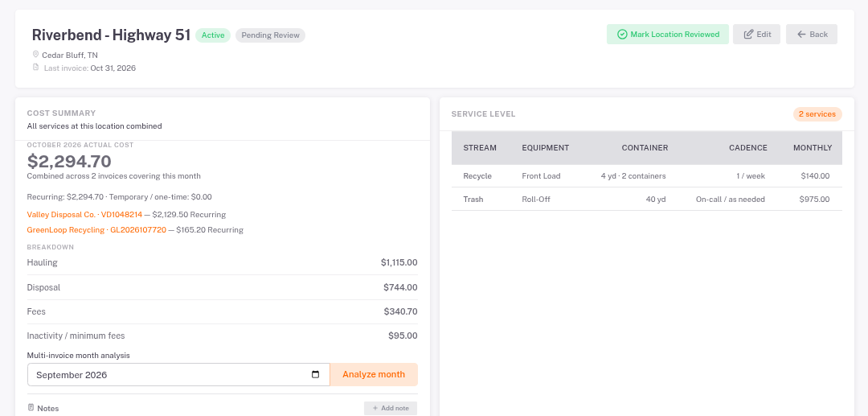The height and width of the screenshot is (416, 868).
Task: Click the Active status badge
Action: pyautogui.click(x=213, y=35)
